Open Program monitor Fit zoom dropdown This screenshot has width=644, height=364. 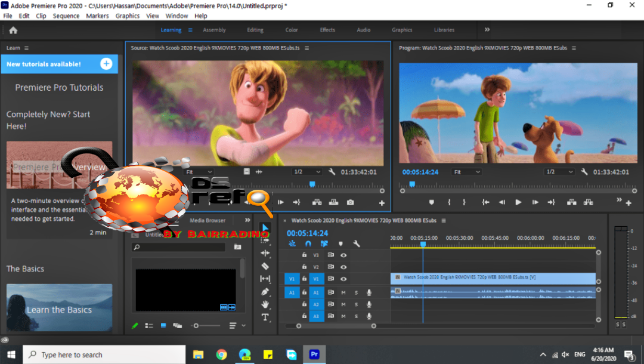466,172
